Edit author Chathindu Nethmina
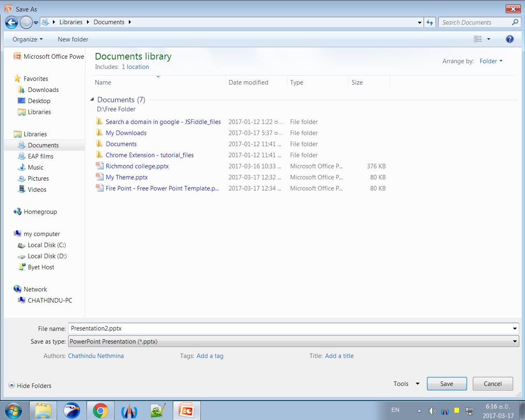The height and width of the screenshot is (420, 525). [x=96, y=356]
